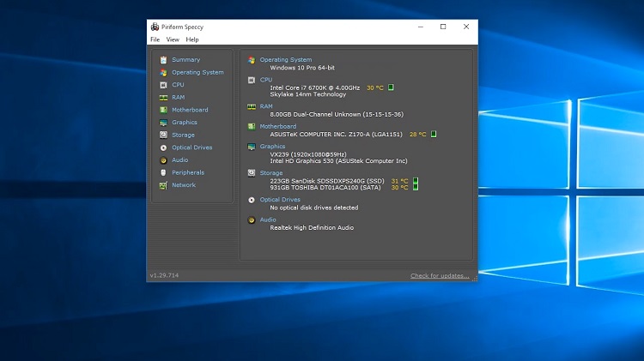The image size is (644, 361).
Task: Click '8.00GB Dual-Channel Unknown' RAM text
Action: pos(315,114)
